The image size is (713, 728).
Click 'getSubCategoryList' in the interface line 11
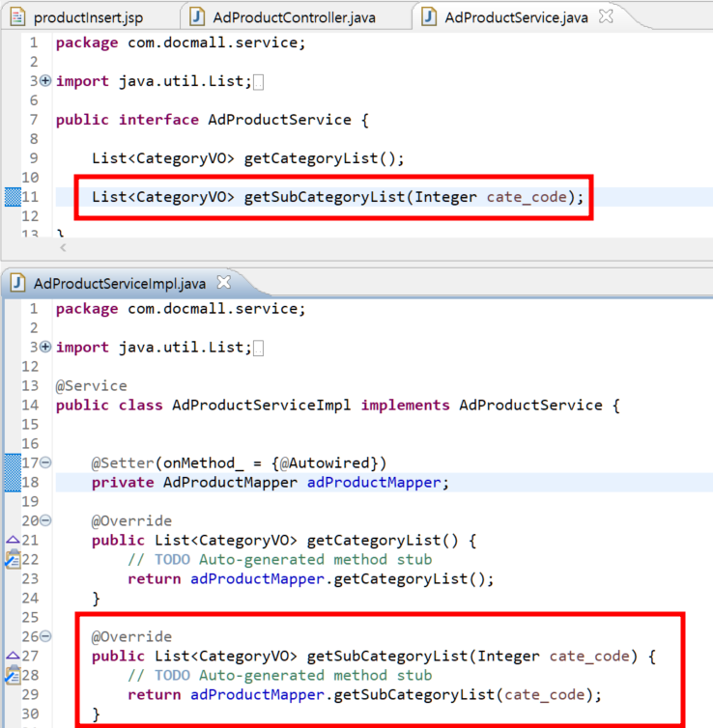(325, 197)
